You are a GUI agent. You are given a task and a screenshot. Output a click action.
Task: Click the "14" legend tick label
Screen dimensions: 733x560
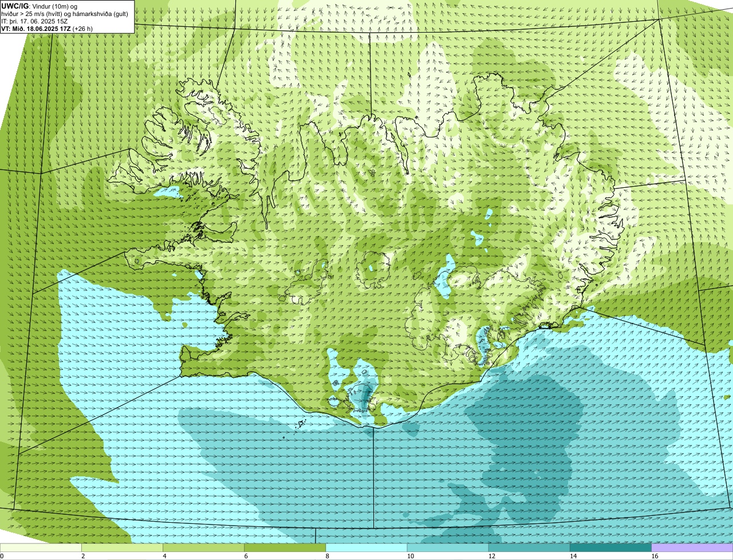(x=573, y=556)
